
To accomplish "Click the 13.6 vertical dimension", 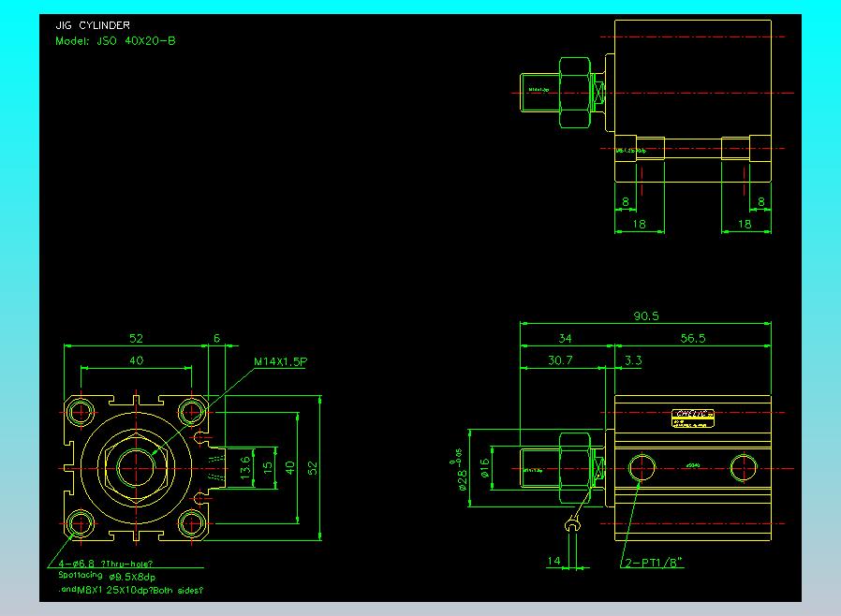I will click(x=245, y=467).
